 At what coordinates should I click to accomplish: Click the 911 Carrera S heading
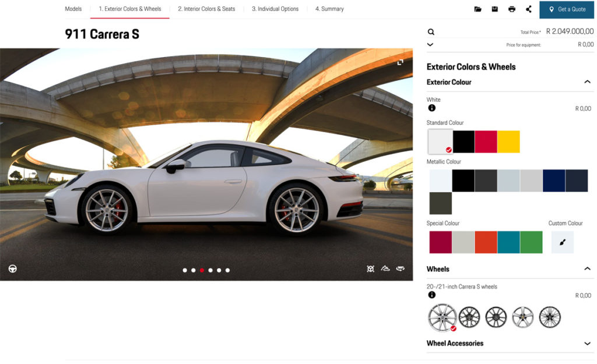(102, 34)
